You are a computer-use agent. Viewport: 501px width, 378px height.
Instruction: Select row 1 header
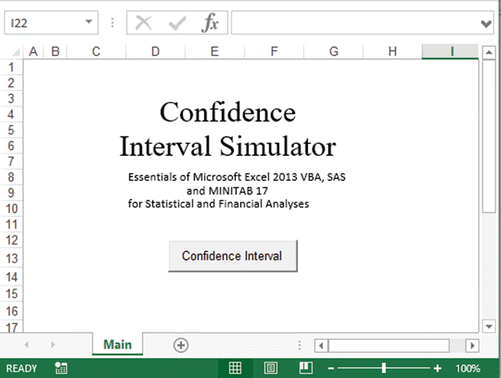(x=11, y=67)
